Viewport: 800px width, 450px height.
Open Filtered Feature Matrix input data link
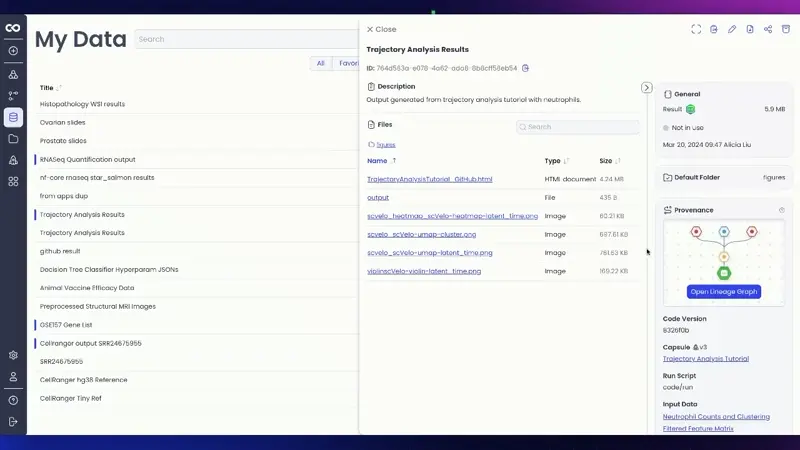698,429
